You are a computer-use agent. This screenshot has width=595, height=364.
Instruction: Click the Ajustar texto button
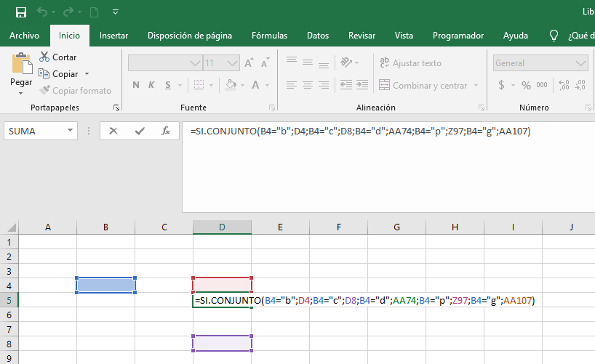(x=410, y=63)
